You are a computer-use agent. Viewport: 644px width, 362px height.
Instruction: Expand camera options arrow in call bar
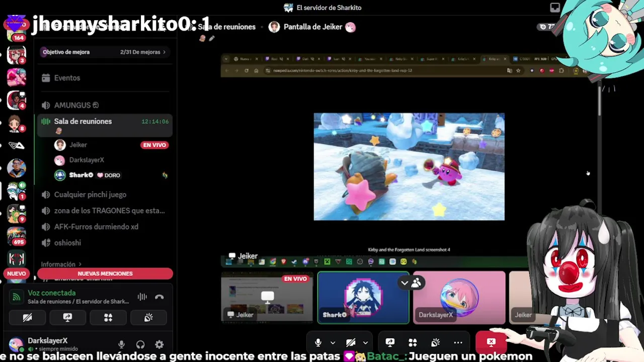pyautogui.click(x=365, y=343)
